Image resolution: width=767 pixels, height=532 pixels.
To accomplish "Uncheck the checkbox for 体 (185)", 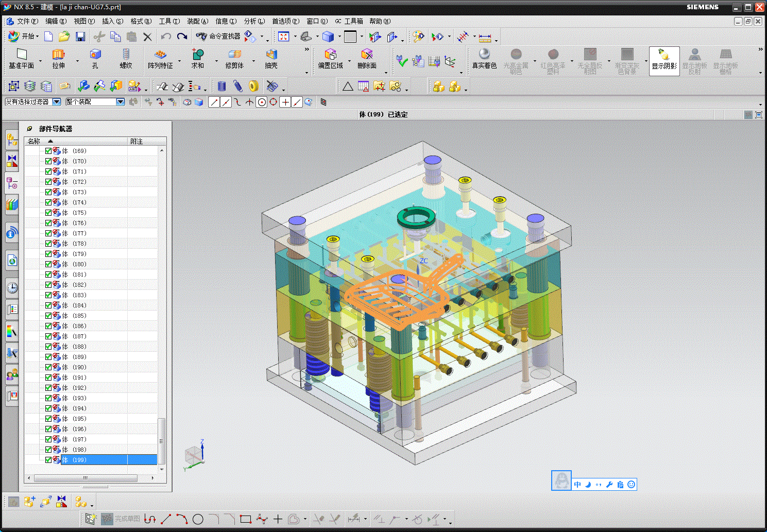I will click(48, 316).
